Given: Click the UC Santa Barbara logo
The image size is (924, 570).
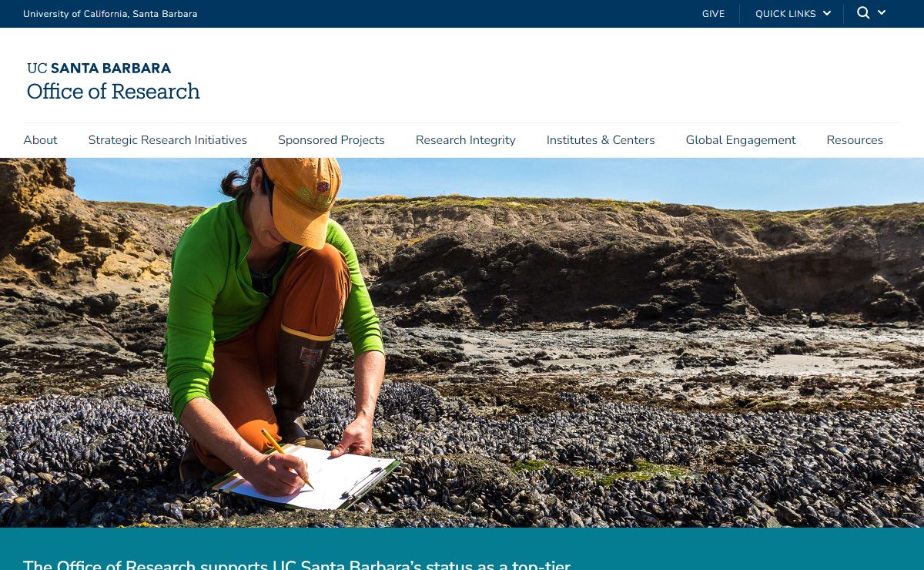Looking at the screenshot, I should [99, 68].
